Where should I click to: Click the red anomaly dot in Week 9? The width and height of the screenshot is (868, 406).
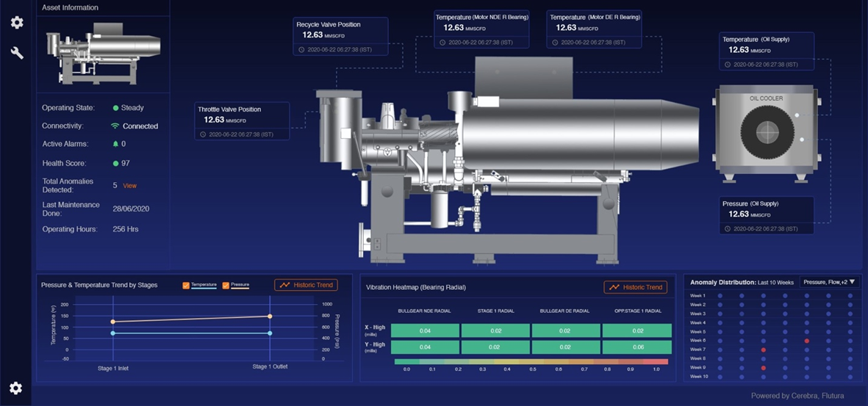[764, 368]
